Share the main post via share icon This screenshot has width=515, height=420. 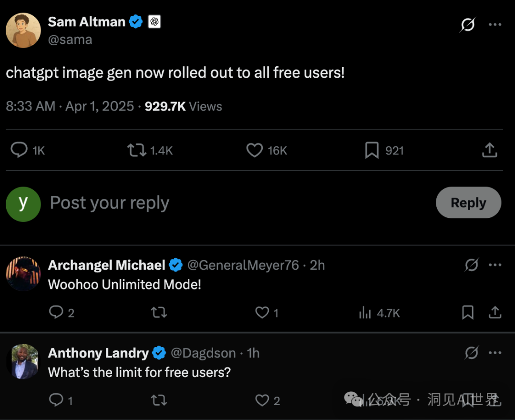click(489, 151)
